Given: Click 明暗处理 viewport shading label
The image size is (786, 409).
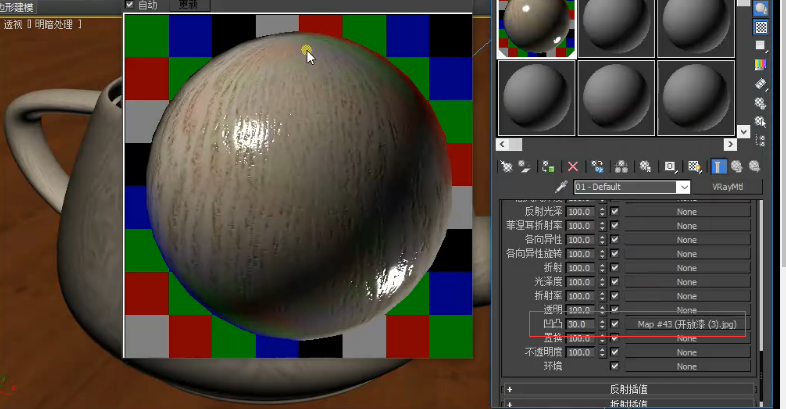Looking at the screenshot, I should pyautogui.click(x=54, y=24).
